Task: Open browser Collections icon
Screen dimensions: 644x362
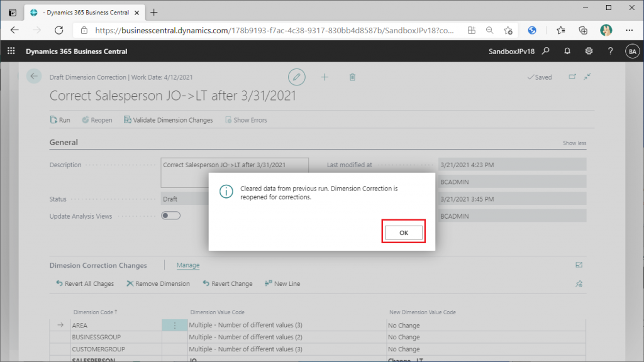Action: click(x=583, y=30)
